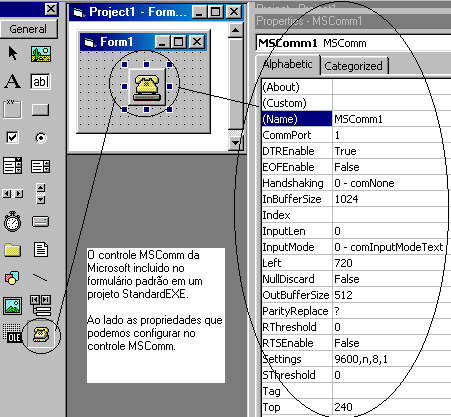451x417 pixels.
Task: Select the Index property row
Action: tap(356, 215)
